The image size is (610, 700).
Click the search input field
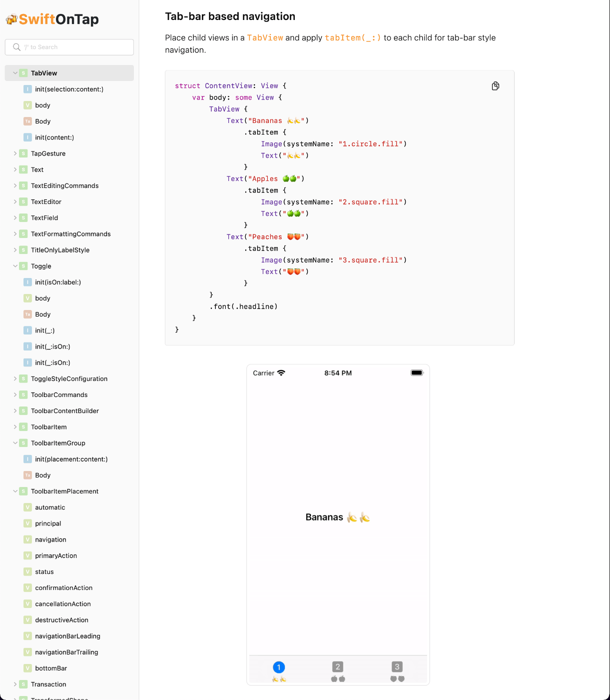(70, 46)
